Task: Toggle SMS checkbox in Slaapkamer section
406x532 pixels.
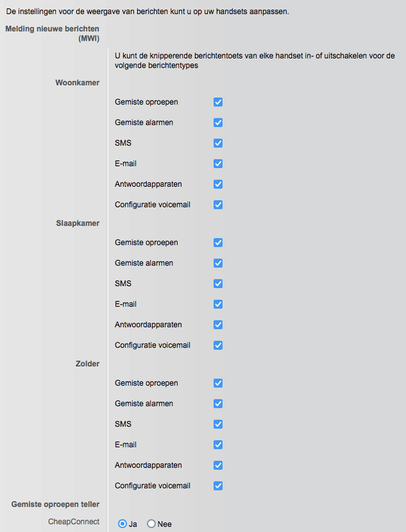Action: coord(218,284)
